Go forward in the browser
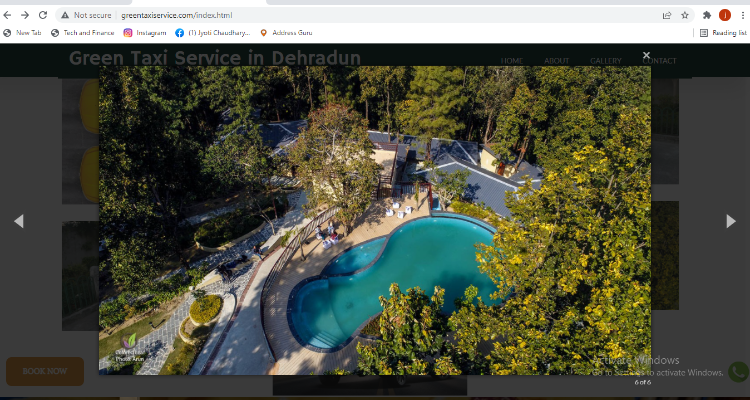This screenshot has width=750, height=400. pyautogui.click(x=25, y=15)
